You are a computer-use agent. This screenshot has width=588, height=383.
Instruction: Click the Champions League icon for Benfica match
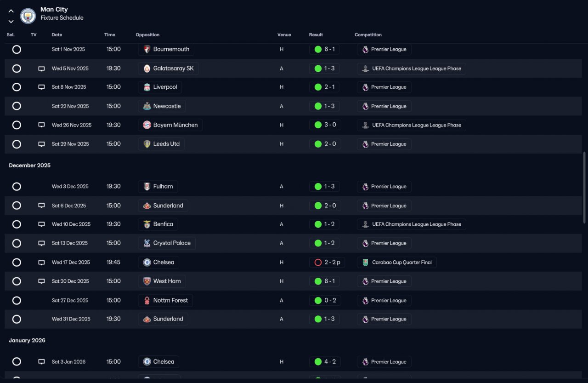(x=365, y=224)
